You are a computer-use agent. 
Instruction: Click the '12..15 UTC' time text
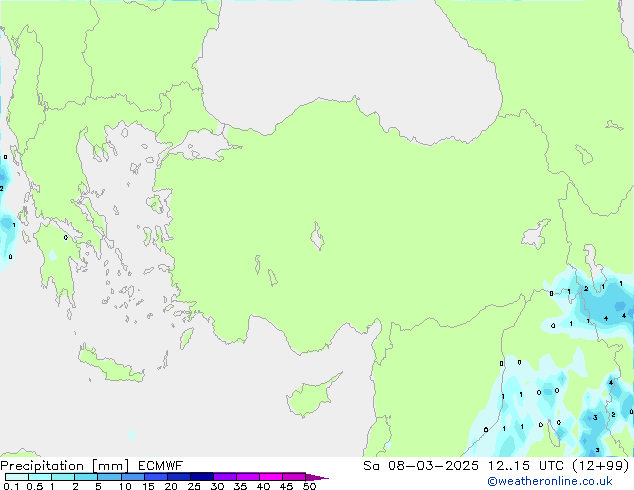click(x=526, y=466)
